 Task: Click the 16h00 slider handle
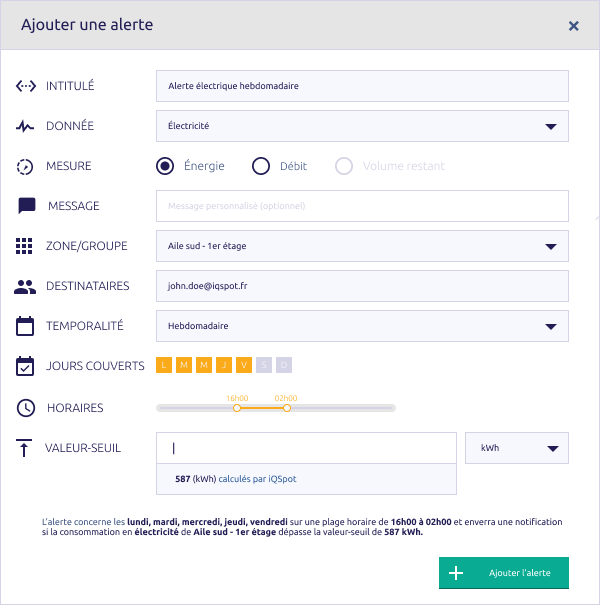pyautogui.click(x=237, y=408)
